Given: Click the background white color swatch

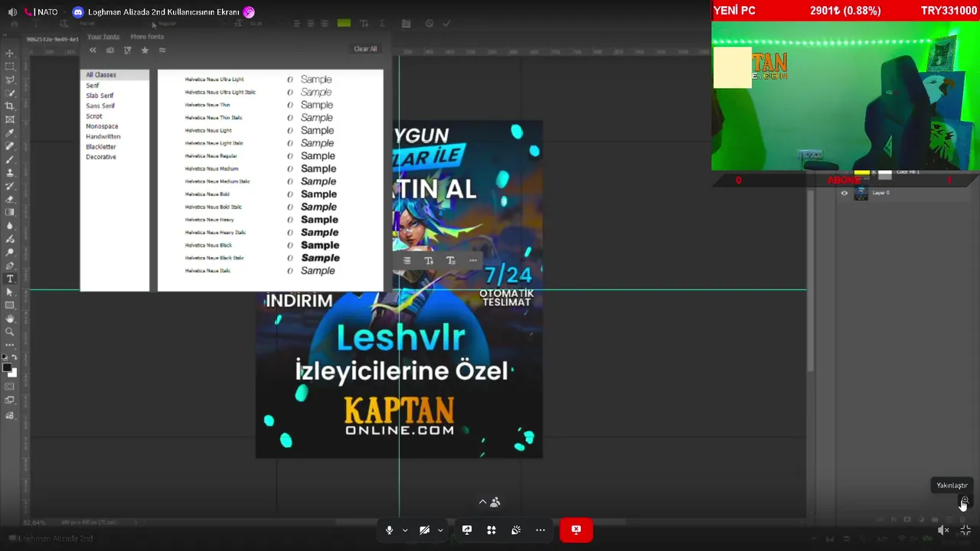Looking at the screenshot, I should (13, 373).
